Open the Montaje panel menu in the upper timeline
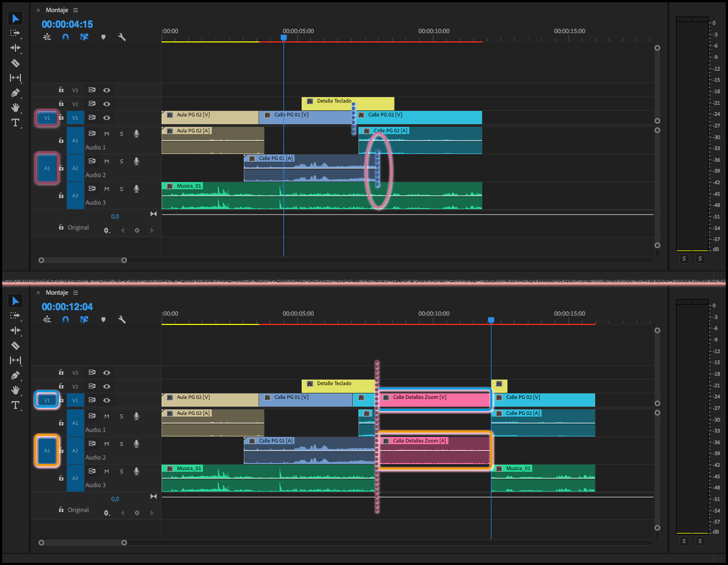728x565 pixels. click(76, 10)
